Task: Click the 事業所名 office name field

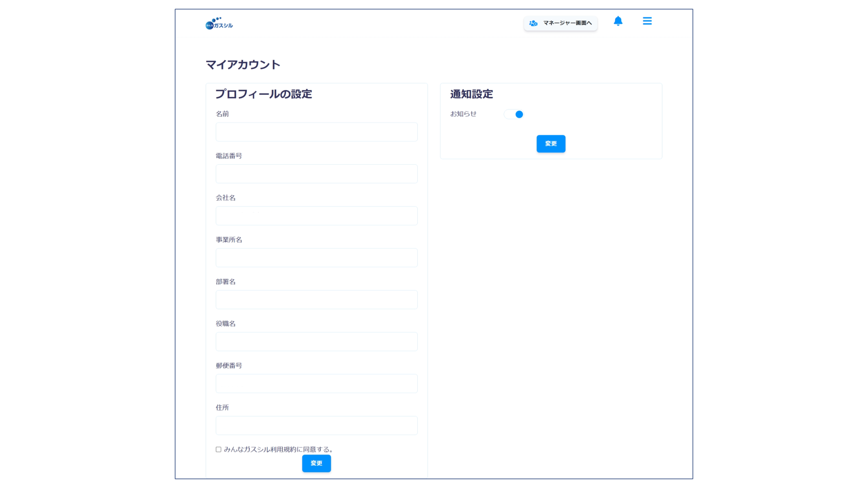Action: (316, 258)
